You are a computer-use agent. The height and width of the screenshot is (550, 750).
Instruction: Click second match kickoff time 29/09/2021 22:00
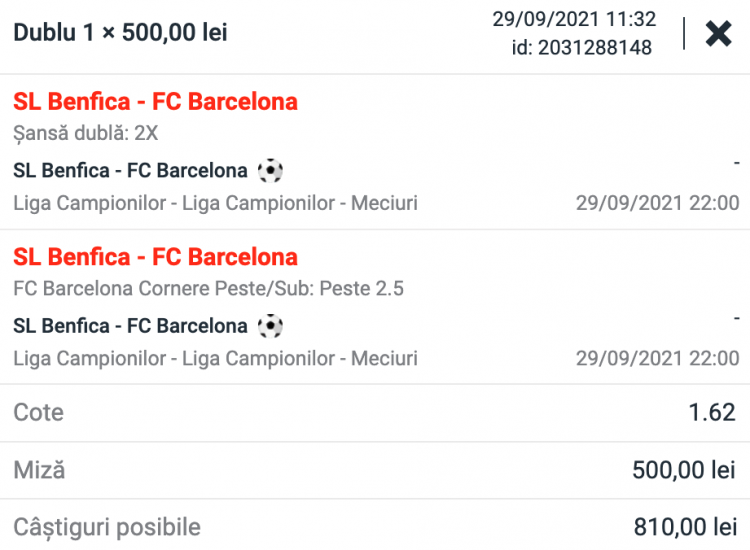pyautogui.click(x=657, y=358)
